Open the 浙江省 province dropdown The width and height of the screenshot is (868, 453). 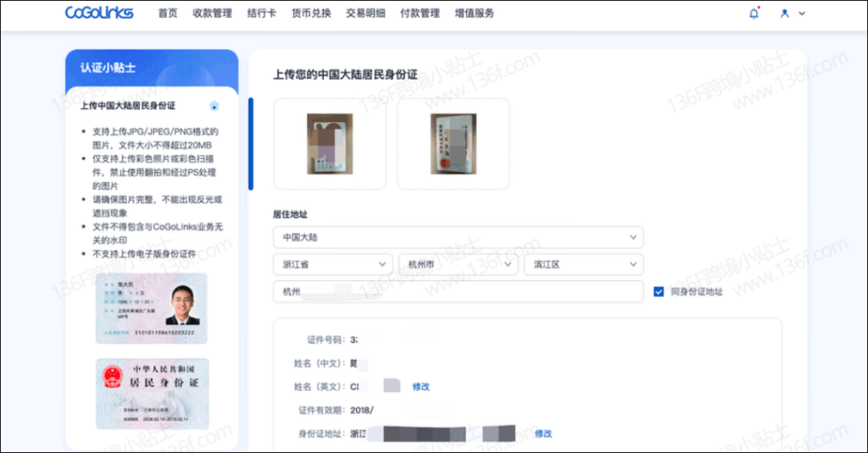[332, 264]
